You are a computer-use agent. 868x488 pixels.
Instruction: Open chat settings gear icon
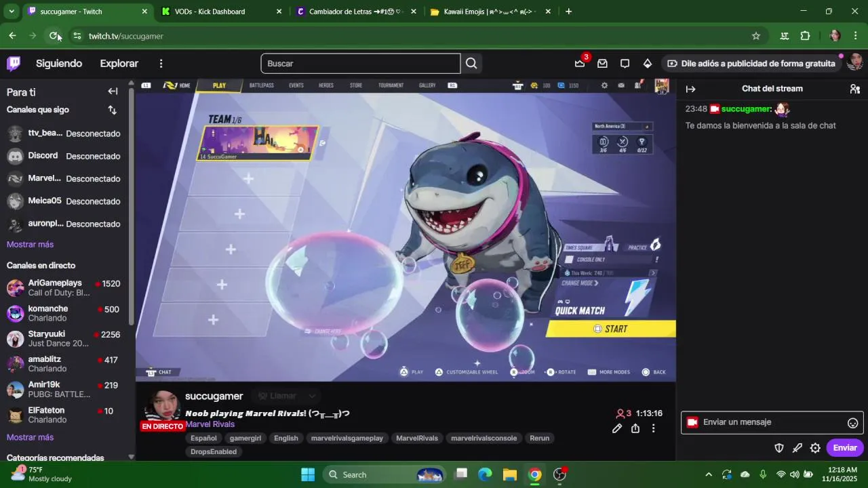click(815, 448)
